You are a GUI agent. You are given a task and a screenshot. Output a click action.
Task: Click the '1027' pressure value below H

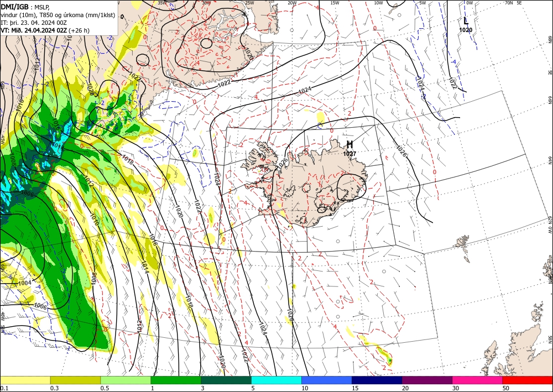point(349,154)
